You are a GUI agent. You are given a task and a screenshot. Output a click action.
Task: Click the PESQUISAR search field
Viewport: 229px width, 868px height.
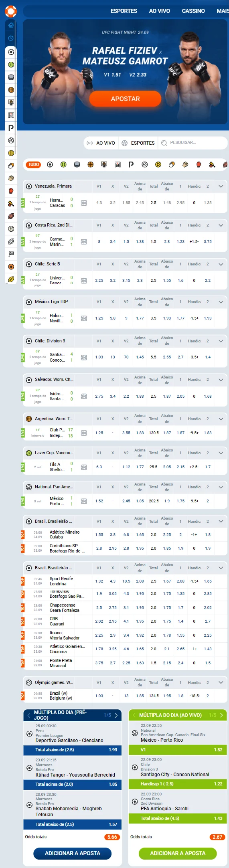193,143
